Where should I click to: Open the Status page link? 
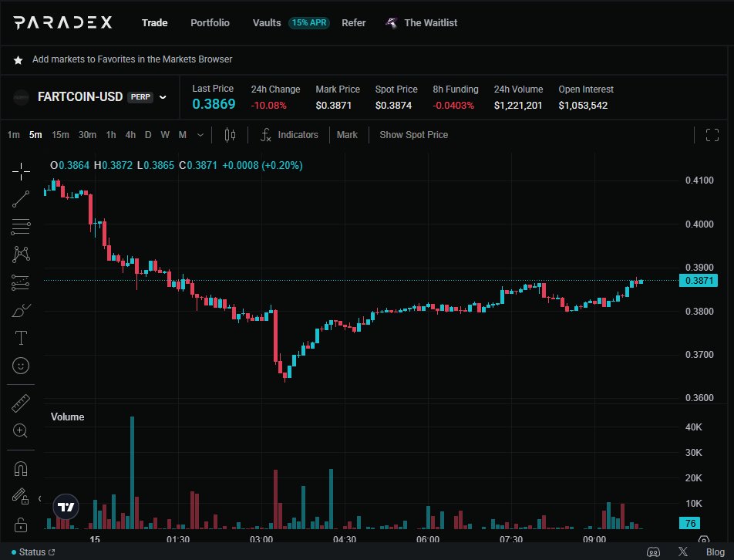pos(32,552)
